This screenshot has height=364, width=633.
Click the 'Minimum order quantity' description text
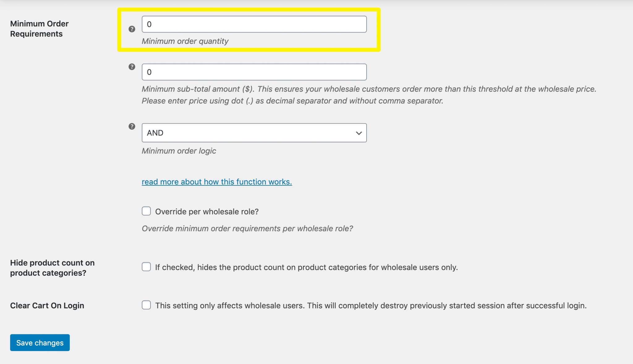coord(185,41)
